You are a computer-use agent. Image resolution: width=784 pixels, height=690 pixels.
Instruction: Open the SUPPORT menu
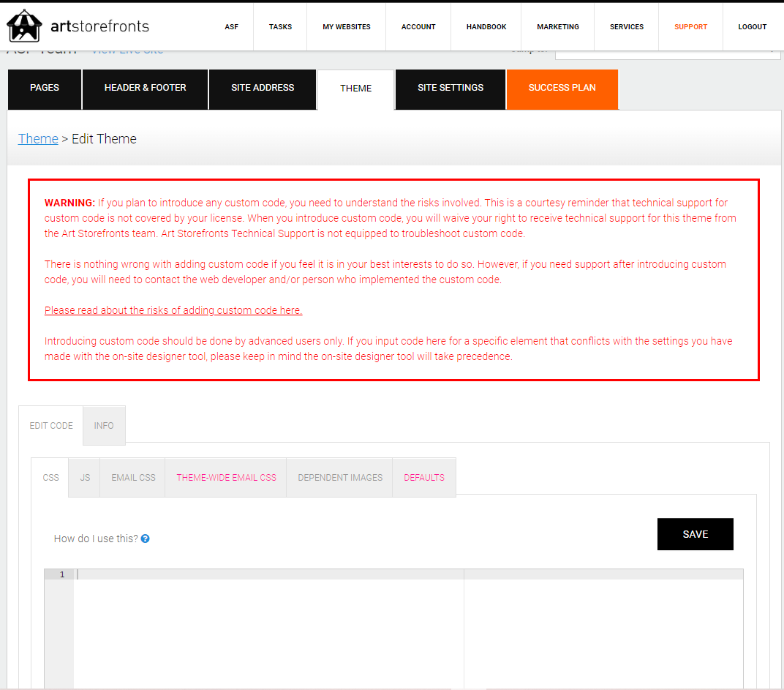coord(690,26)
